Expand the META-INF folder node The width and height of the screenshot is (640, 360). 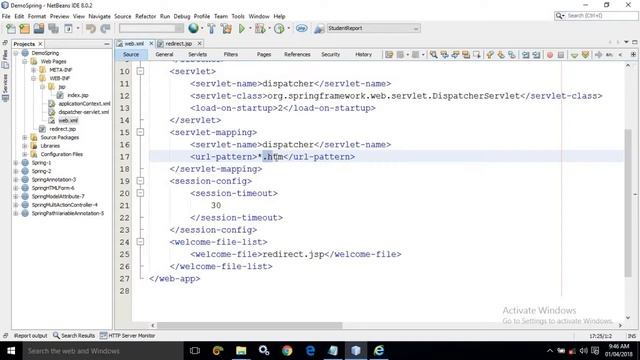coord(34,70)
